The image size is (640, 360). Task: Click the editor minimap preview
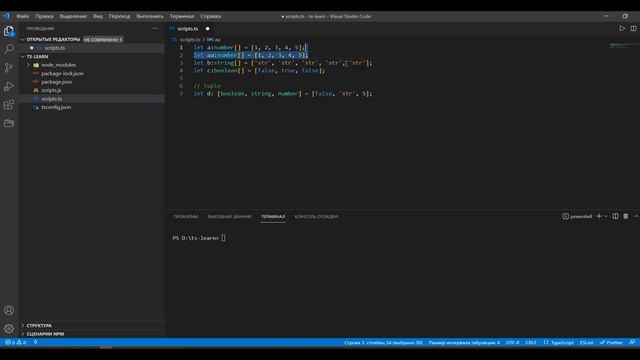622,45
